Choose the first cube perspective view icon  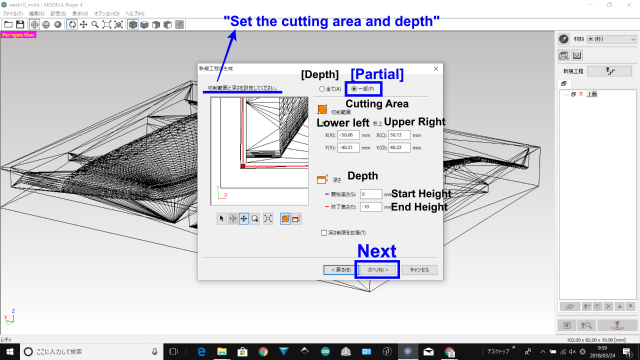coord(133,24)
